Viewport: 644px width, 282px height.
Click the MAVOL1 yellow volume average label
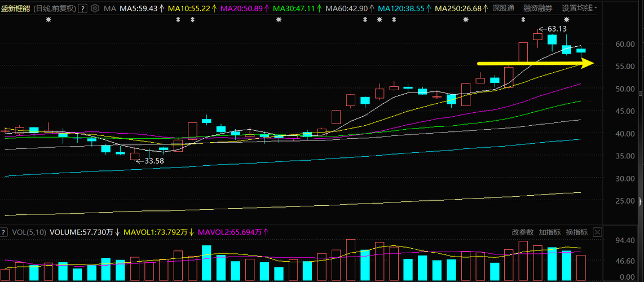tap(158, 232)
